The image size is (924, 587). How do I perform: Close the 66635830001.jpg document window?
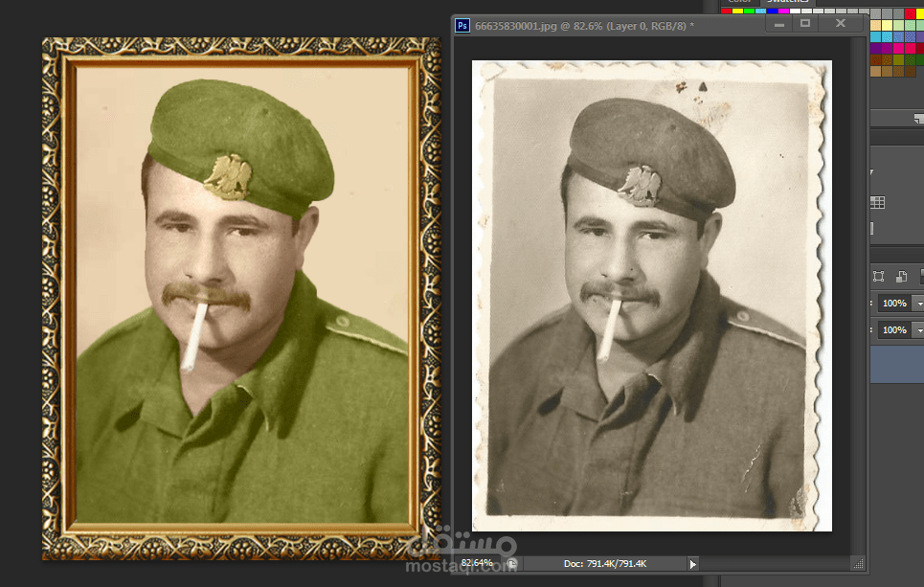click(x=841, y=24)
